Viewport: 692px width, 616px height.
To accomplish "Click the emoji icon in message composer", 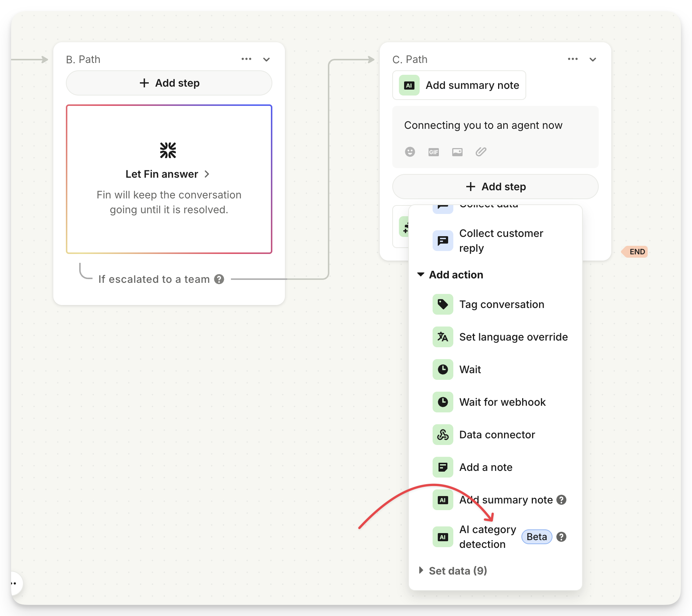I will (x=410, y=152).
